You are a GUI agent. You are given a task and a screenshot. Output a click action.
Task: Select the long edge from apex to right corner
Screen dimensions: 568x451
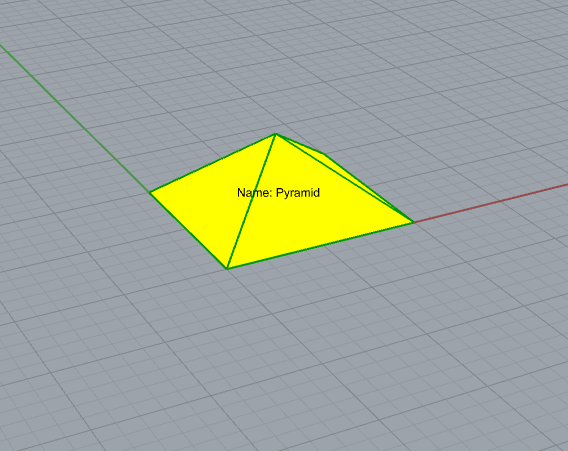coord(344,178)
